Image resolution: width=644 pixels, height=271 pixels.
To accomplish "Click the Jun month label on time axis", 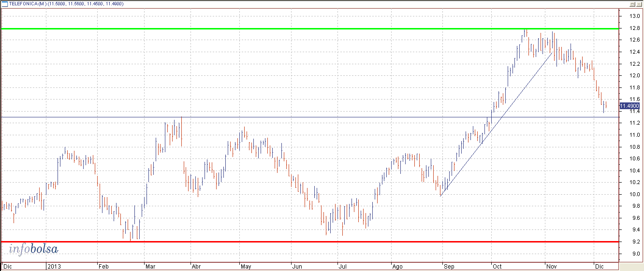I will point(297,266).
